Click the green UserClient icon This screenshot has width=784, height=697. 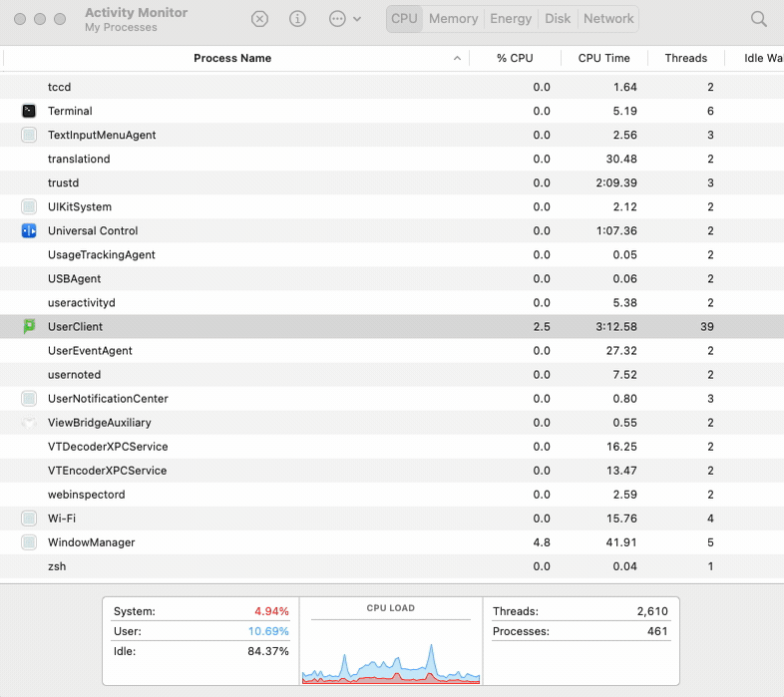[29, 326]
